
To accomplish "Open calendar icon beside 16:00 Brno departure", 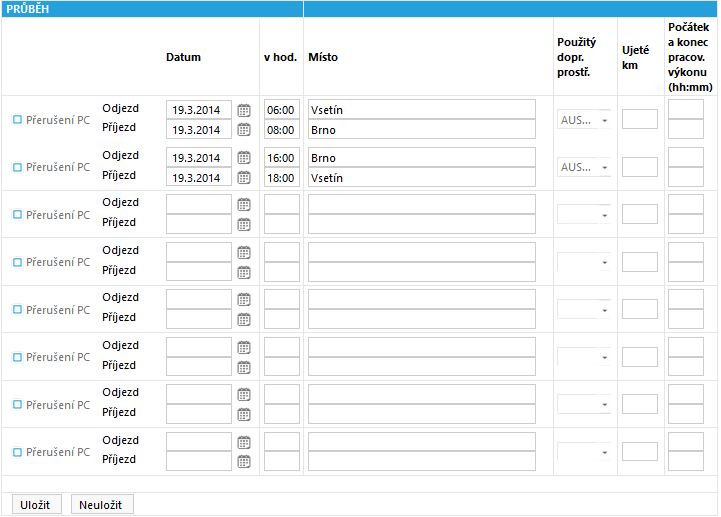I will pyautogui.click(x=244, y=158).
